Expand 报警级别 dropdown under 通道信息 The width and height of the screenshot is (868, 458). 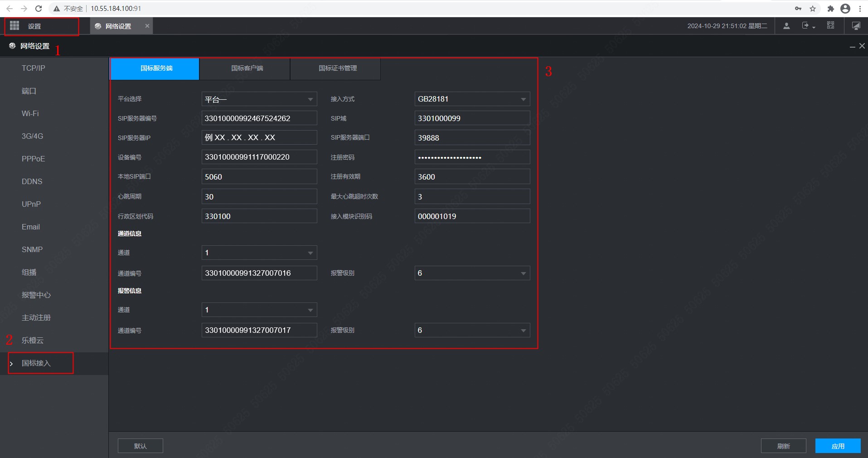[x=472, y=273]
